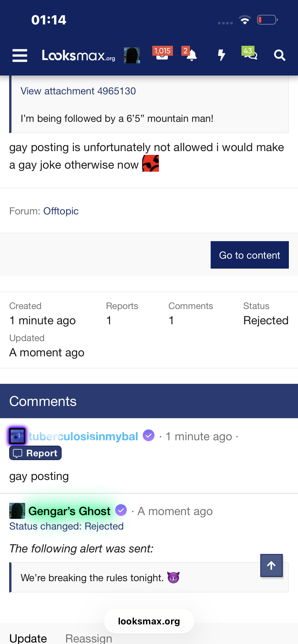Open chat conversations with 43 badge
This screenshot has width=298, height=644.
tap(250, 54)
